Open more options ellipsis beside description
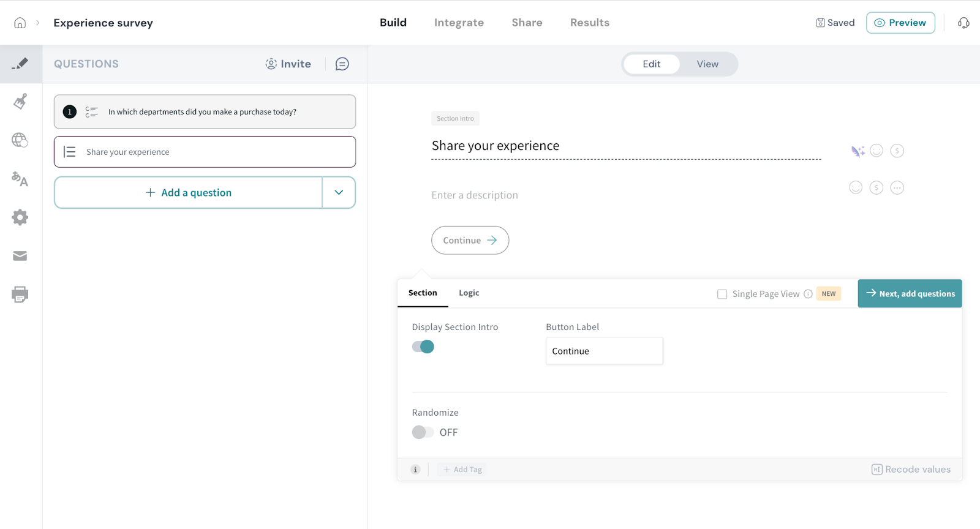This screenshot has width=980, height=529. tap(897, 188)
